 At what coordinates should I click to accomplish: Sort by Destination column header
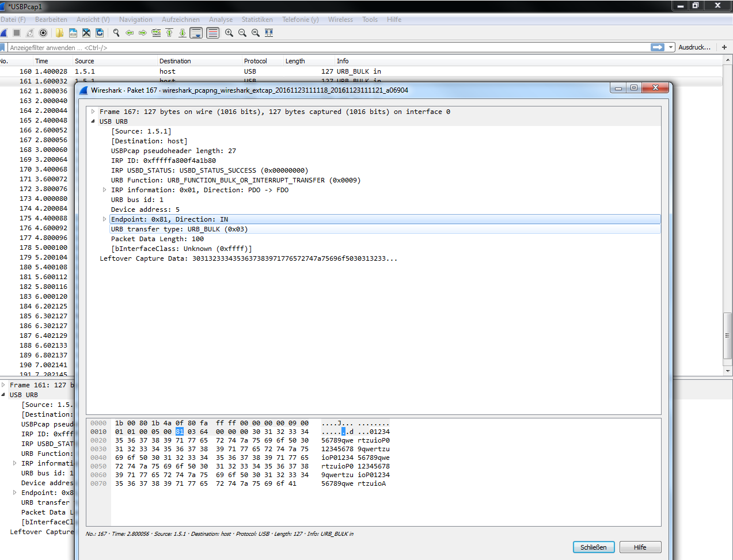point(199,61)
